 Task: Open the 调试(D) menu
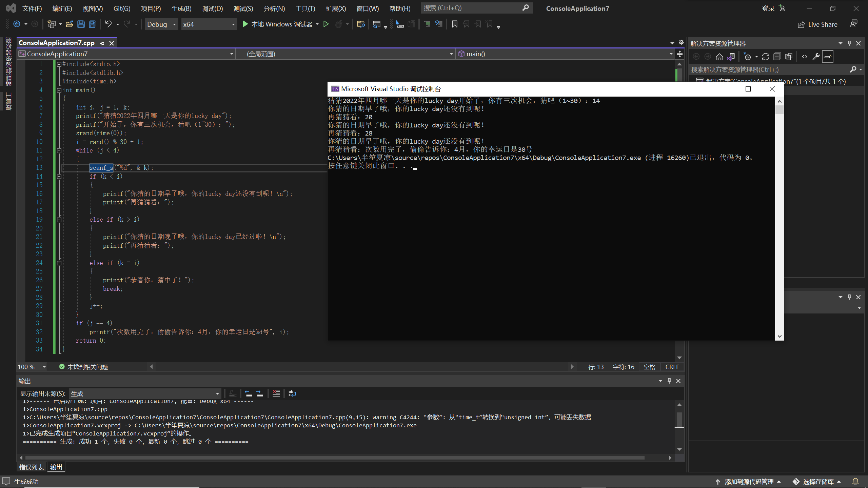pyautogui.click(x=212, y=8)
